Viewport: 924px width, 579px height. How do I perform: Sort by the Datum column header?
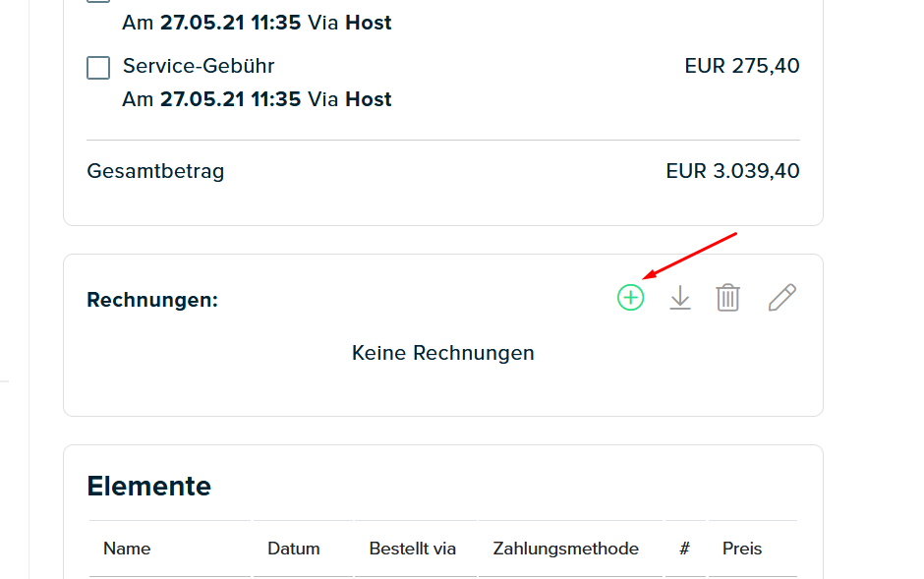[294, 549]
